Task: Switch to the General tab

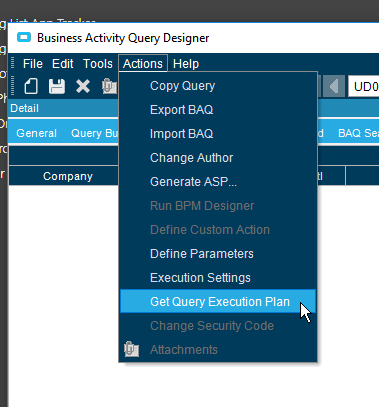Action: [x=37, y=133]
